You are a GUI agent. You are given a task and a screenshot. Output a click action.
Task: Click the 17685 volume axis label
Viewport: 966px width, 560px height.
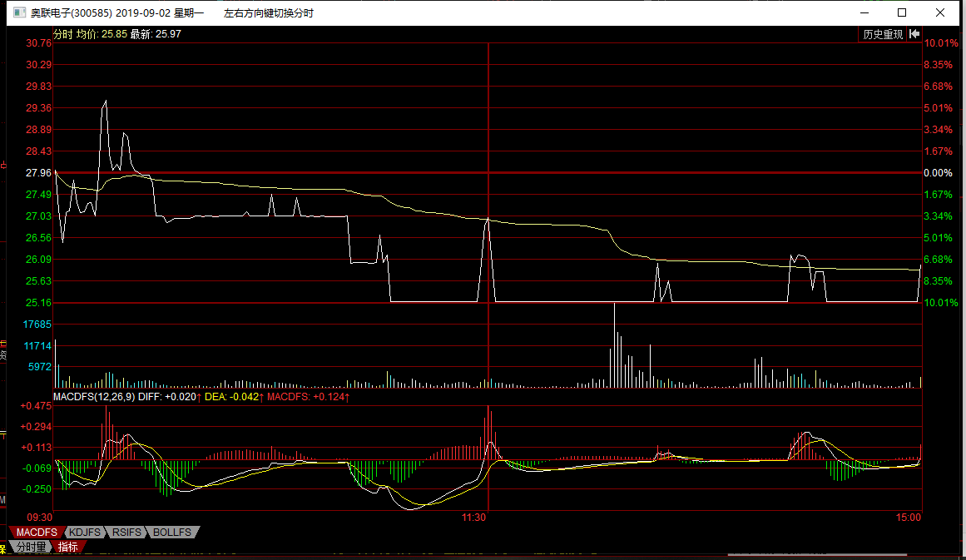37,324
